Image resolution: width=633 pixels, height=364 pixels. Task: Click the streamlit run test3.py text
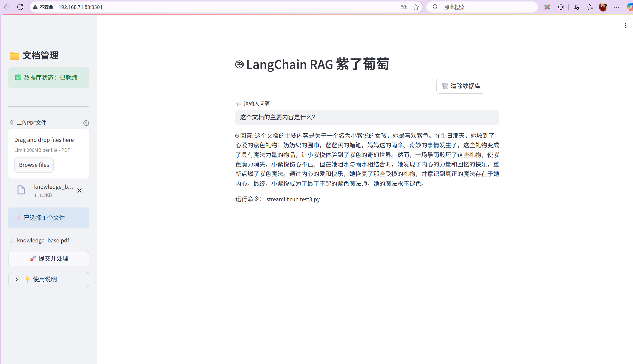pos(293,199)
